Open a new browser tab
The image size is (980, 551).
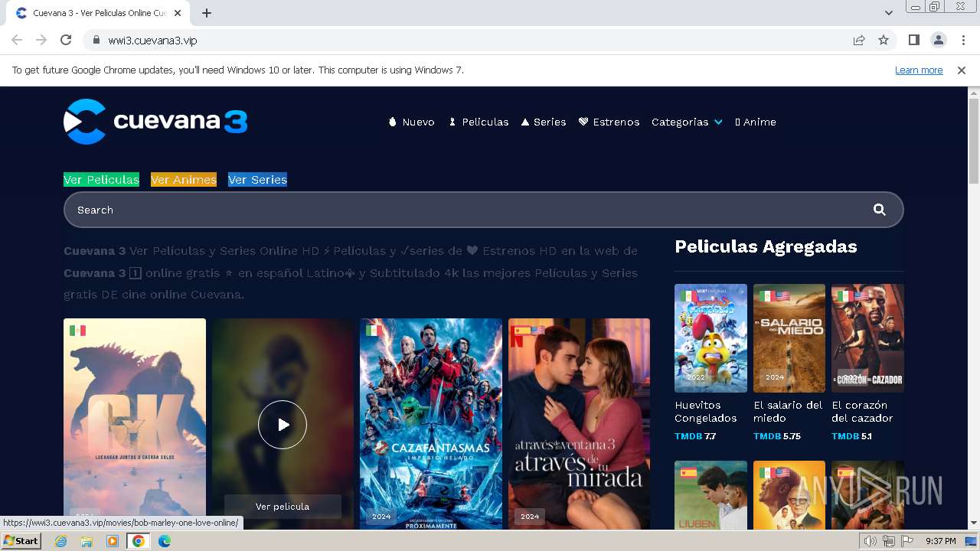coord(207,13)
